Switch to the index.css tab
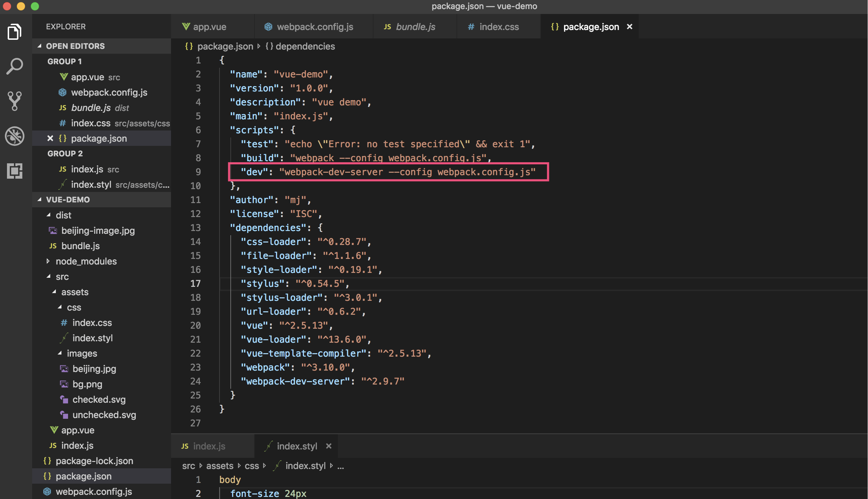The height and width of the screenshot is (499, 868). [499, 27]
